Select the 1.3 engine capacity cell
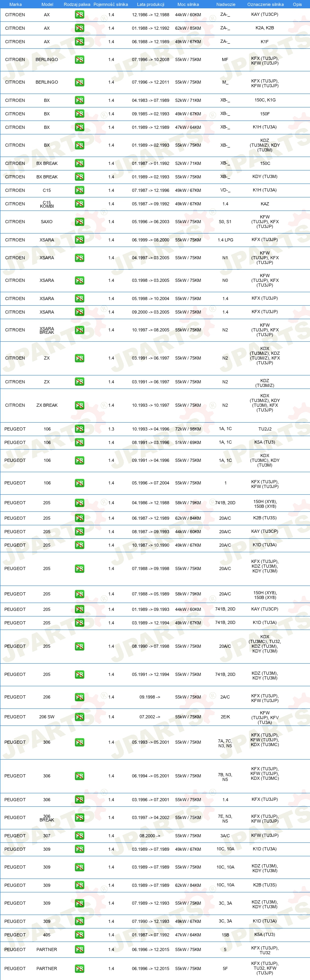Viewport: 310px width, 980px height. coord(111,429)
